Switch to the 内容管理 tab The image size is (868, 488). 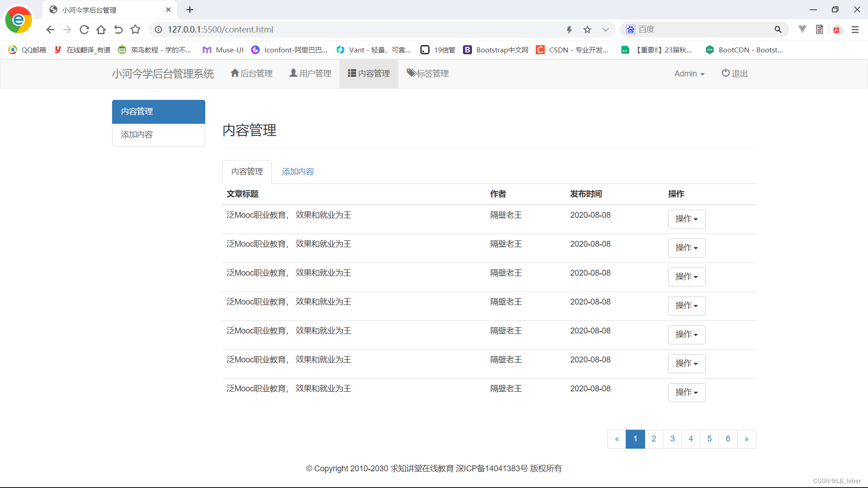tap(247, 172)
